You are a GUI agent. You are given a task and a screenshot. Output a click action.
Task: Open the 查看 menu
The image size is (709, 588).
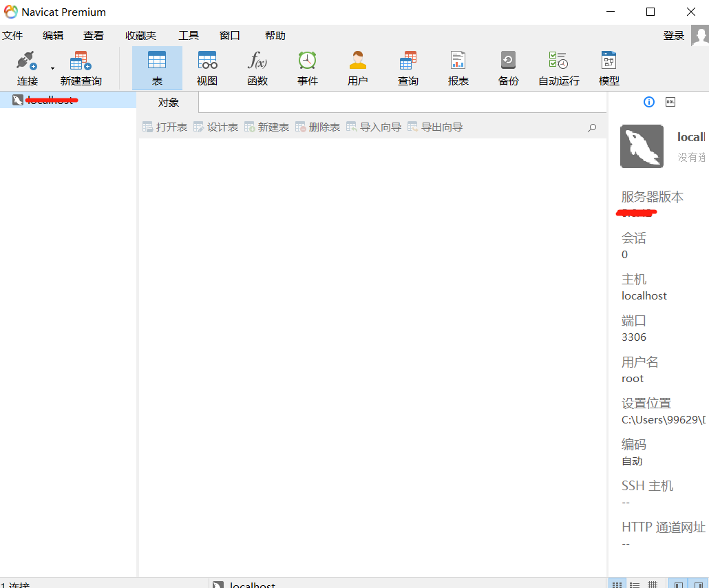[x=94, y=35]
